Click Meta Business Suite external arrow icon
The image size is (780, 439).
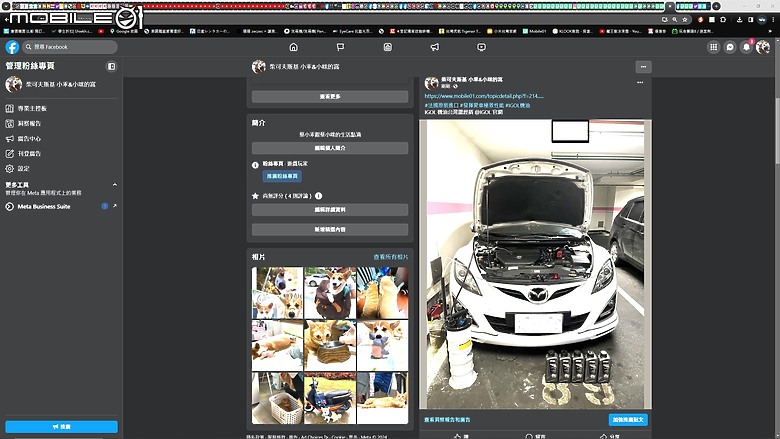tap(115, 206)
